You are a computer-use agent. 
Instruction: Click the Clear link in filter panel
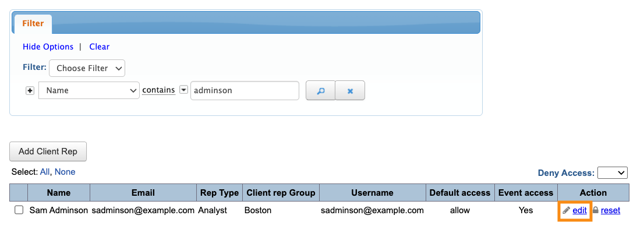99,47
